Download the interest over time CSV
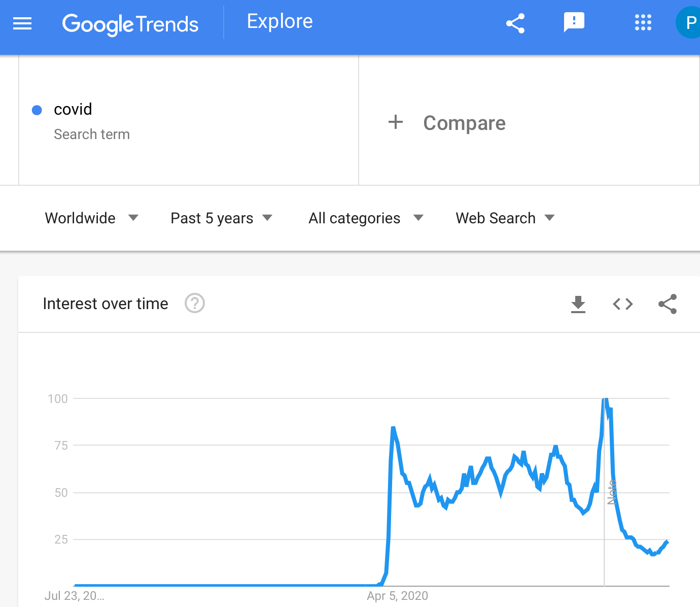 [578, 304]
